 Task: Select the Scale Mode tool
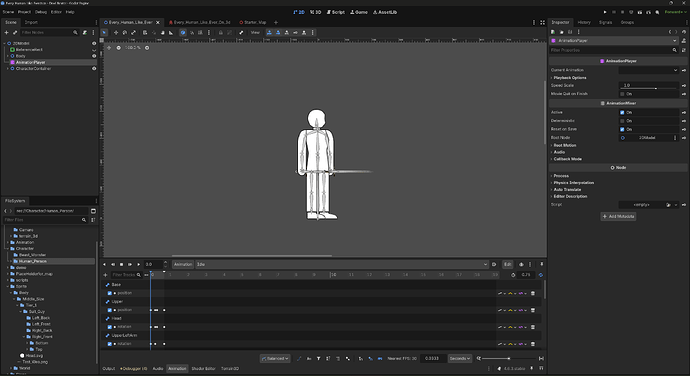[133, 33]
